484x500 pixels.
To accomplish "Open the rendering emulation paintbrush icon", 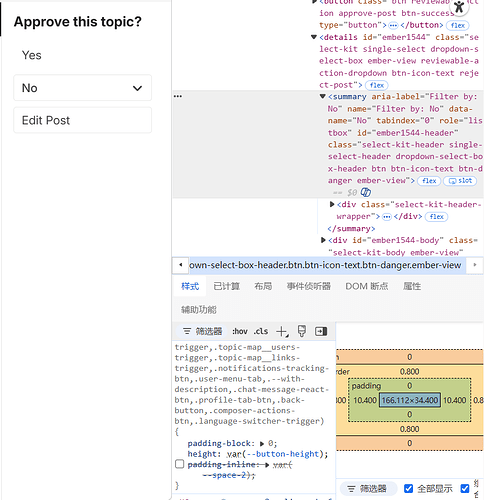I will (302, 331).
